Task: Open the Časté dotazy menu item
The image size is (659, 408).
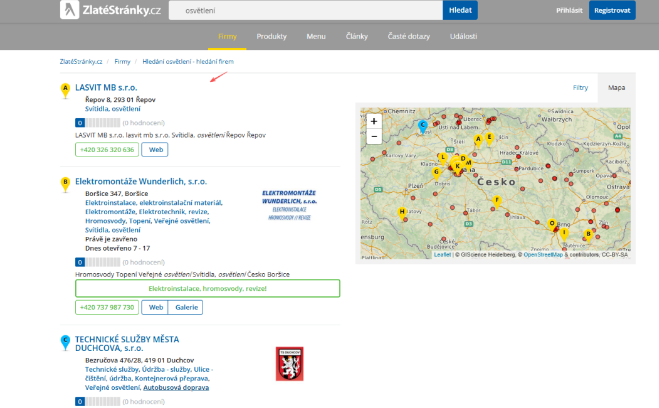Action: pos(409,36)
